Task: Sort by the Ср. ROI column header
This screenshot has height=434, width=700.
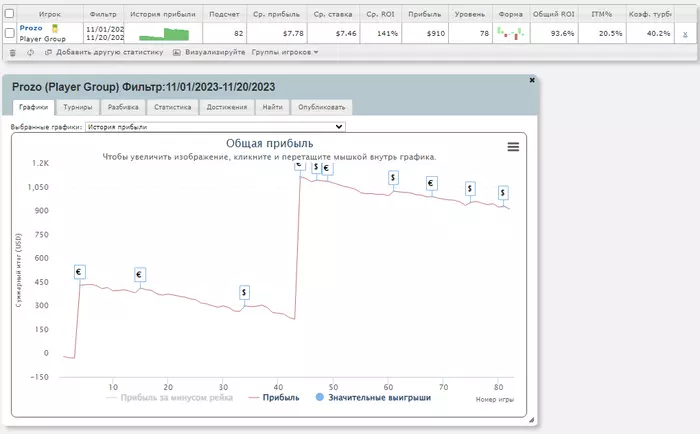Action: tap(380, 14)
